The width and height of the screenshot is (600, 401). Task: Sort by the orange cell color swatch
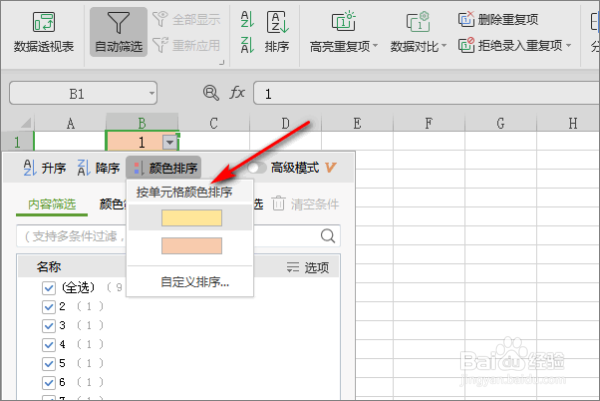[x=192, y=246]
